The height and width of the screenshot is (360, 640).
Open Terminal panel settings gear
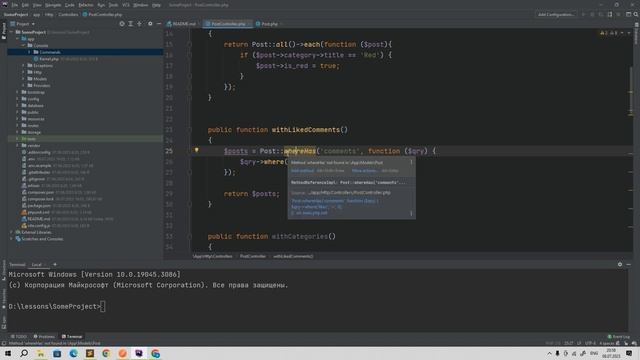620,264
